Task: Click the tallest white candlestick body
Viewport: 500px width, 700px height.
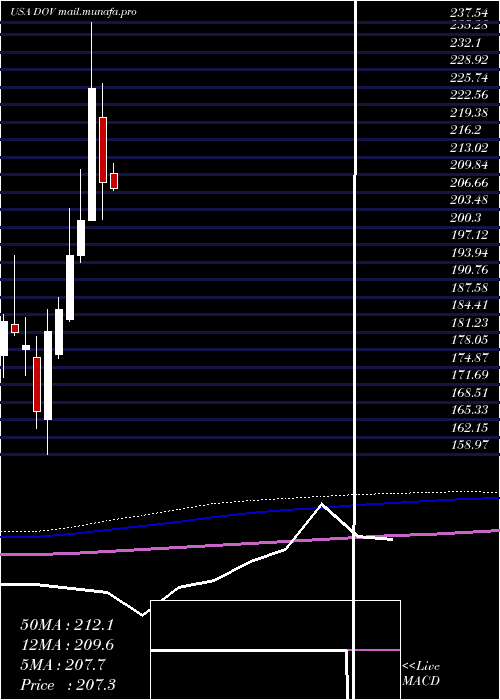Action: tap(92, 154)
